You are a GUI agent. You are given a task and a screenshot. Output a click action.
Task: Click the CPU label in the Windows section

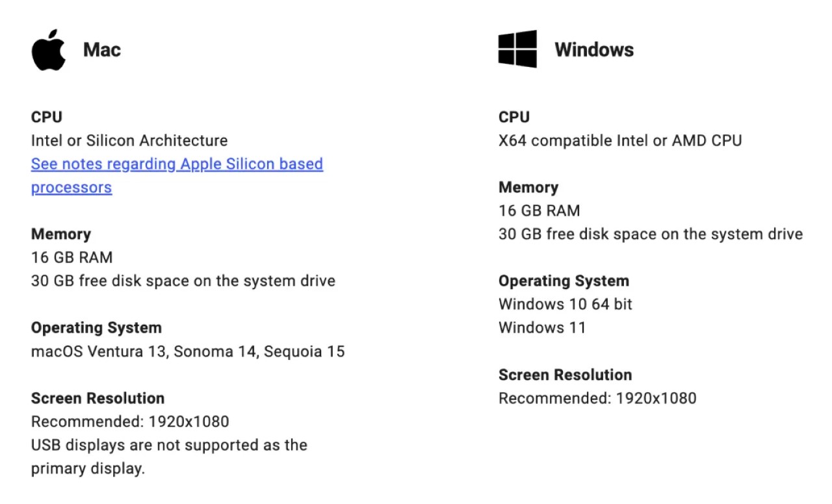pos(514,117)
